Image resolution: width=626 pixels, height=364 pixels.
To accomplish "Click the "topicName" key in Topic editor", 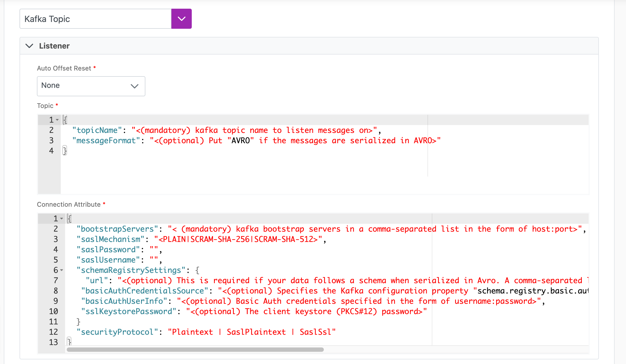I will pos(97,130).
